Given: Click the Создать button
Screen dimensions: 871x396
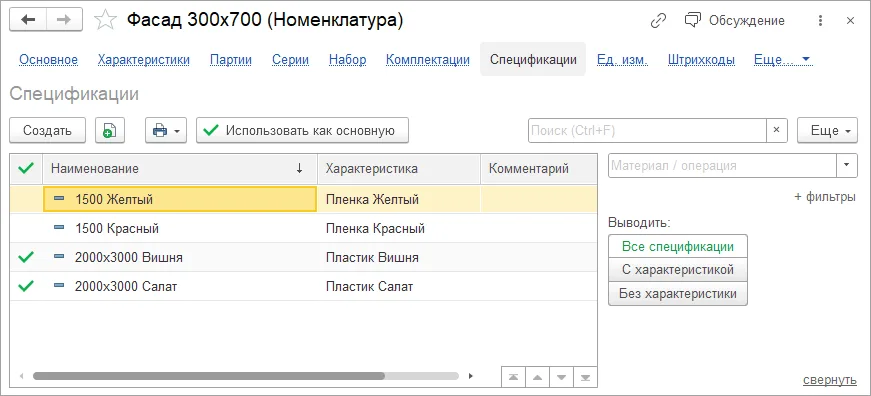Looking at the screenshot, I should [x=48, y=131].
